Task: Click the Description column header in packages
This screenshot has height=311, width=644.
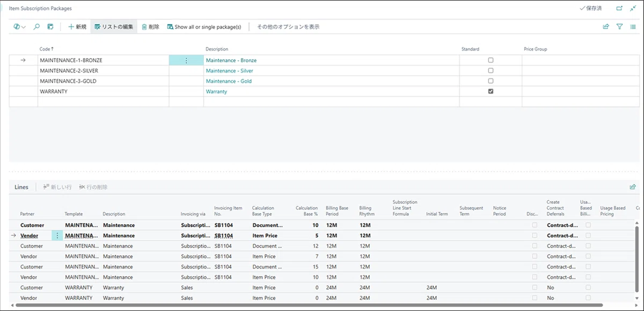Action: coord(217,49)
